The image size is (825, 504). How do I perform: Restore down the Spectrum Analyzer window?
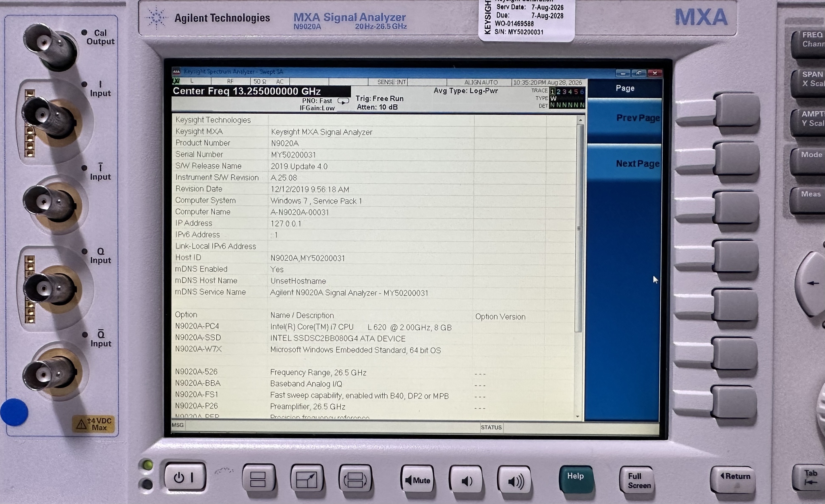(638, 73)
